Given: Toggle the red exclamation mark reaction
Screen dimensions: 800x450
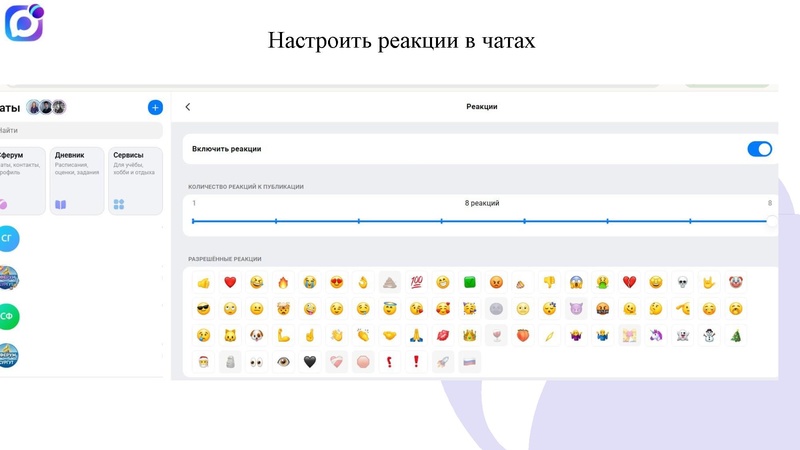Looking at the screenshot, I should [416, 362].
